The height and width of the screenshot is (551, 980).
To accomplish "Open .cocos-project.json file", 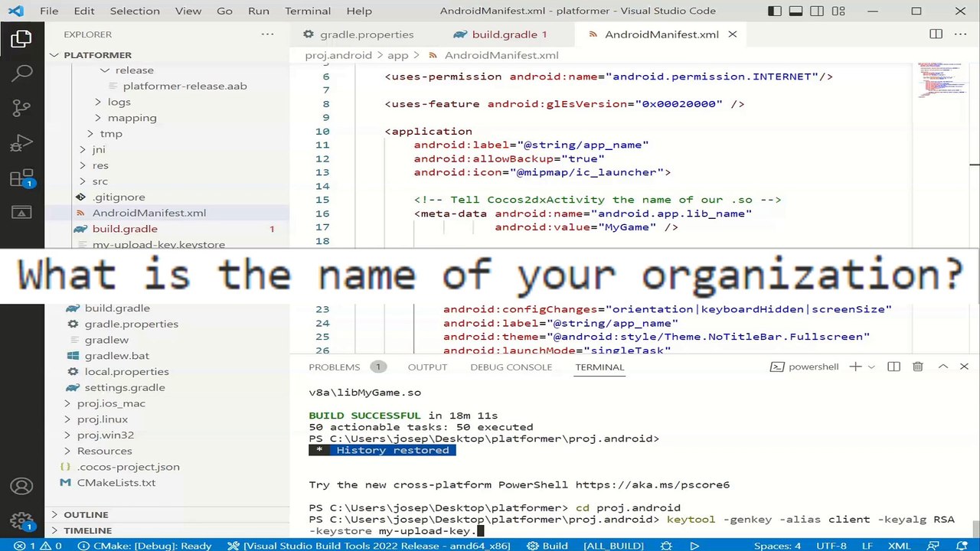I will (x=128, y=467).
